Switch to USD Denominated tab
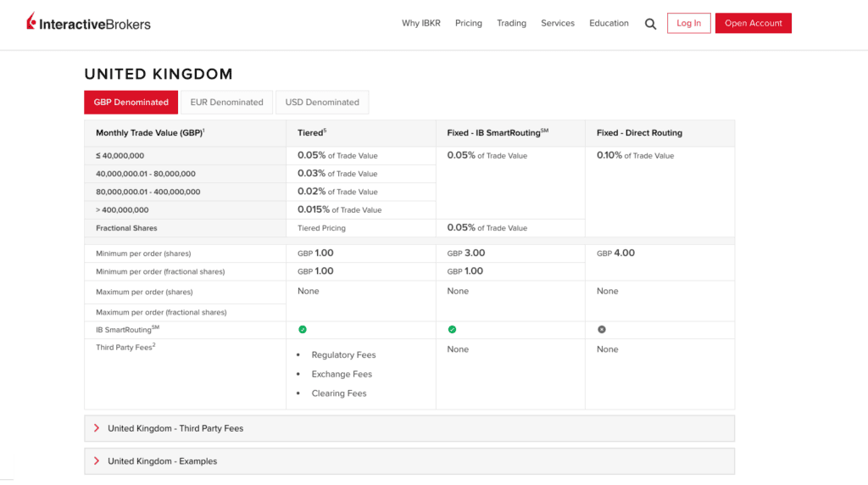The image size is (868, 485). (x=322, y=103)
